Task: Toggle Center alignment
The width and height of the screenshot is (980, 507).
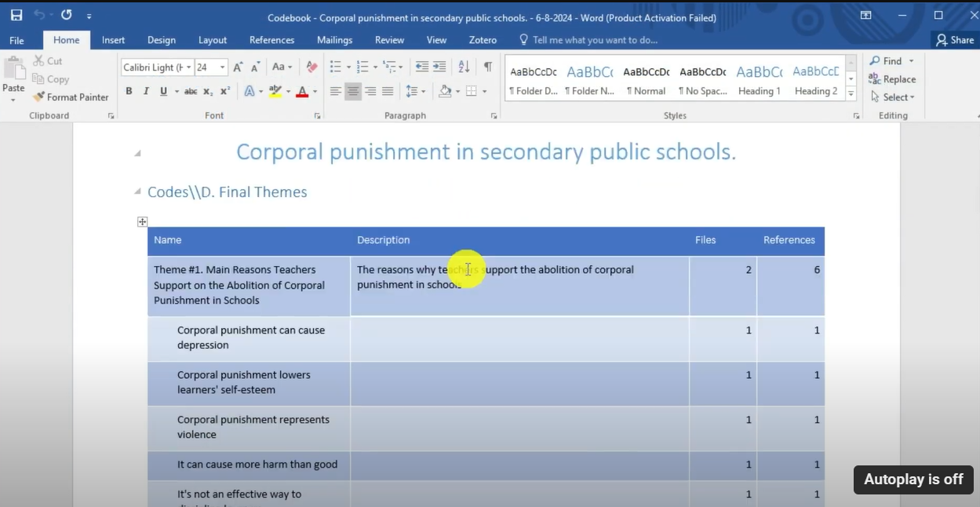Action: tap(353, 91)
